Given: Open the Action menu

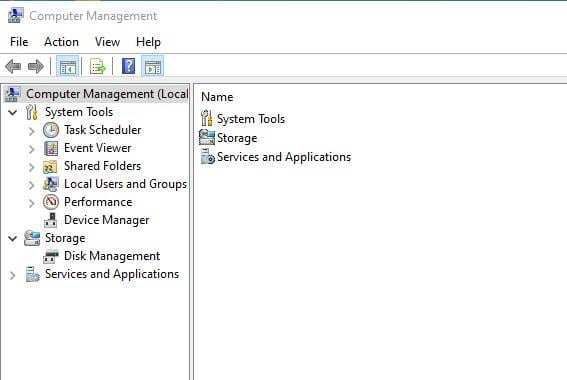Looking at the screenshot, I should tap(61, 42).
